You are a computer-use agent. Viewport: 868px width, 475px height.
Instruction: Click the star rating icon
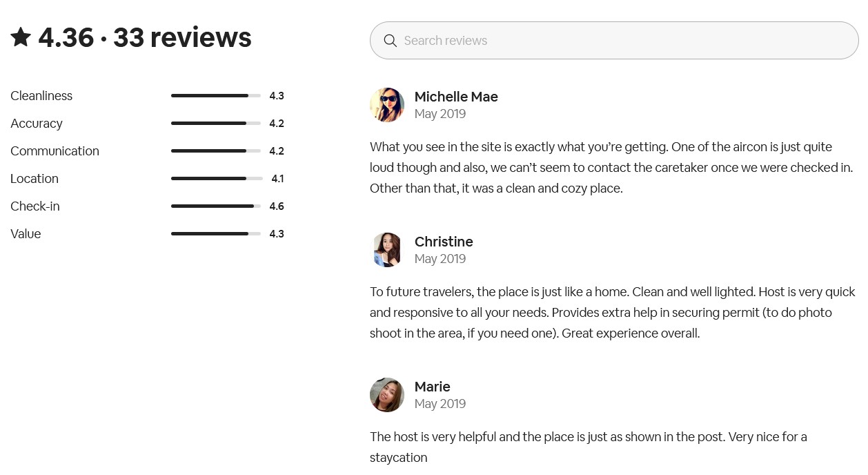21,37
